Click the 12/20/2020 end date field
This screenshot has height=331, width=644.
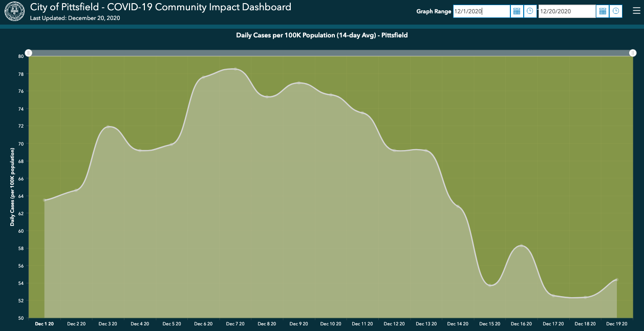[x=567, y=11]
